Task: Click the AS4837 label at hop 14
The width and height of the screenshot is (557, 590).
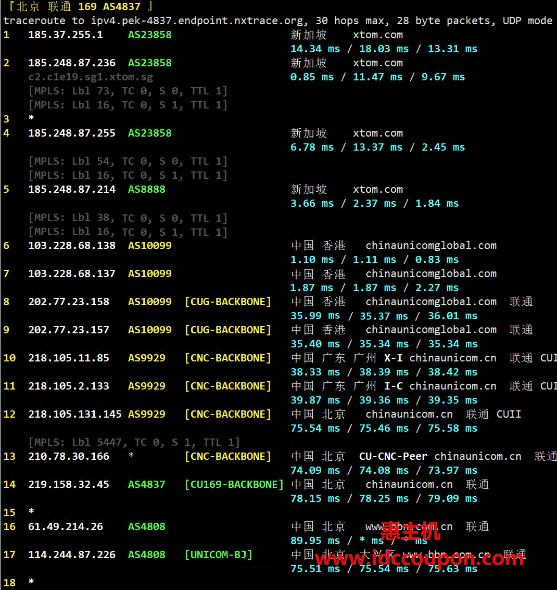Action: click(x=147, y=485)
